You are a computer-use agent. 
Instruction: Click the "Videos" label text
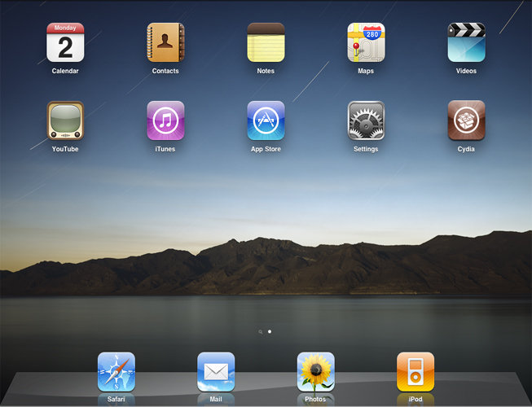[466, 71]
